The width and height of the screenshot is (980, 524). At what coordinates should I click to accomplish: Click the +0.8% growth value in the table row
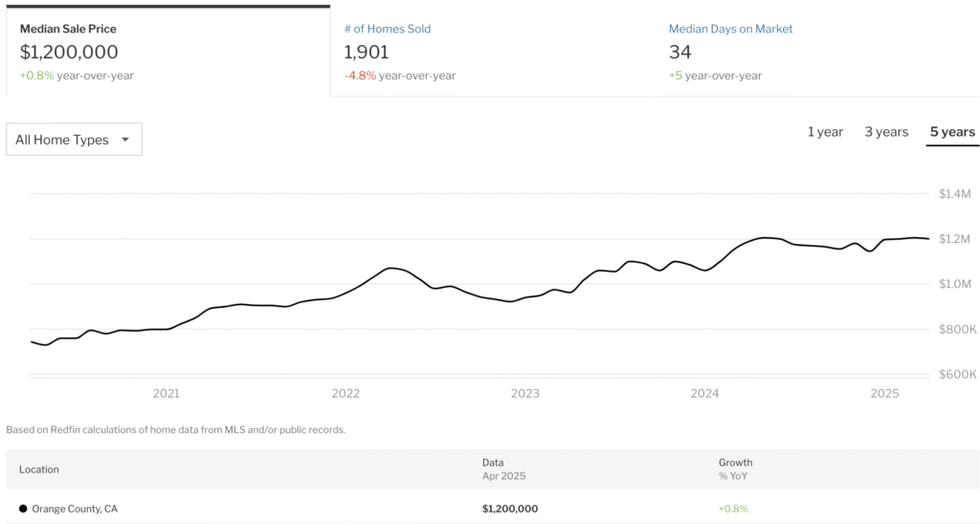[733, 509]
